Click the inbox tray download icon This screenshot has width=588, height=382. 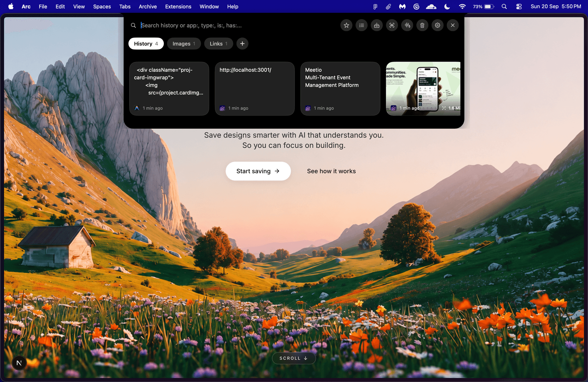[x=377, y=25]
